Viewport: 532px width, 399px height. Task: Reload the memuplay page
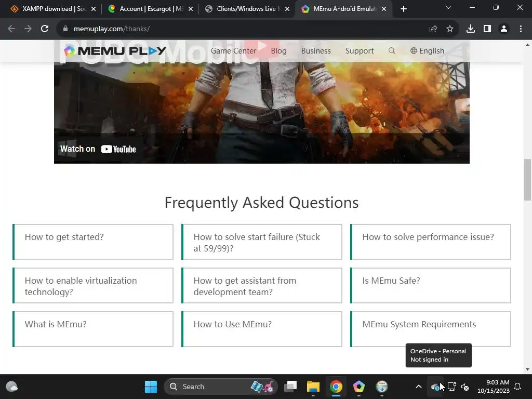(x=45, y=29)
